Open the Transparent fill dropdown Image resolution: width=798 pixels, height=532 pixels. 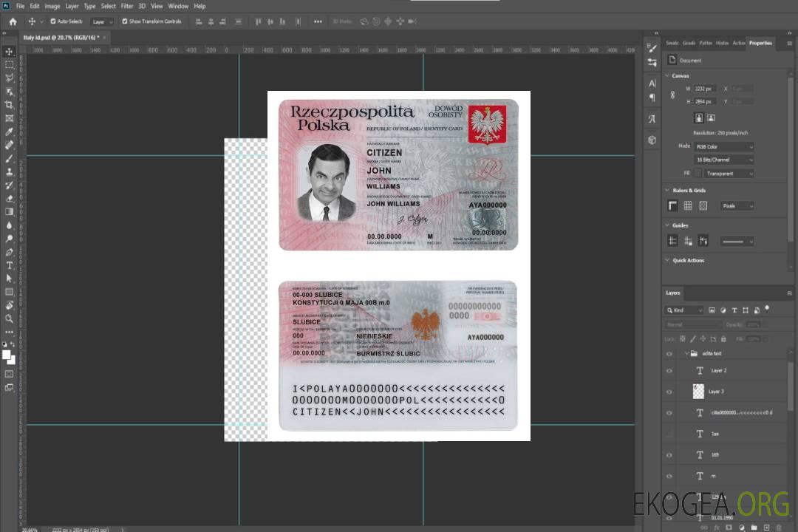click(729, 174)
